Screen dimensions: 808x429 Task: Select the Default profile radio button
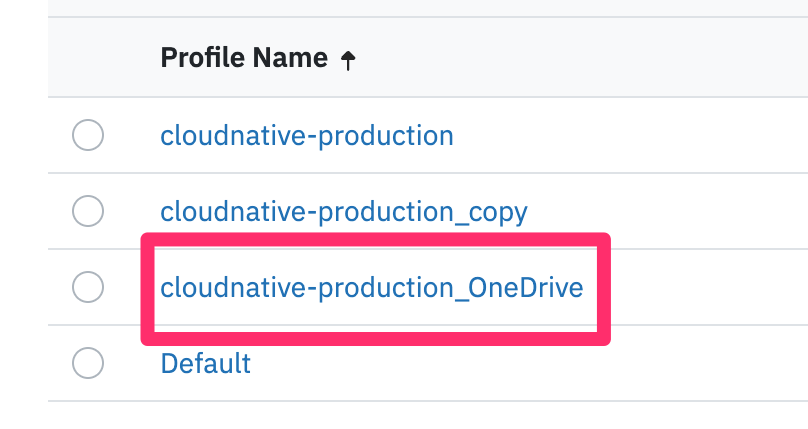tap(88, 363)
